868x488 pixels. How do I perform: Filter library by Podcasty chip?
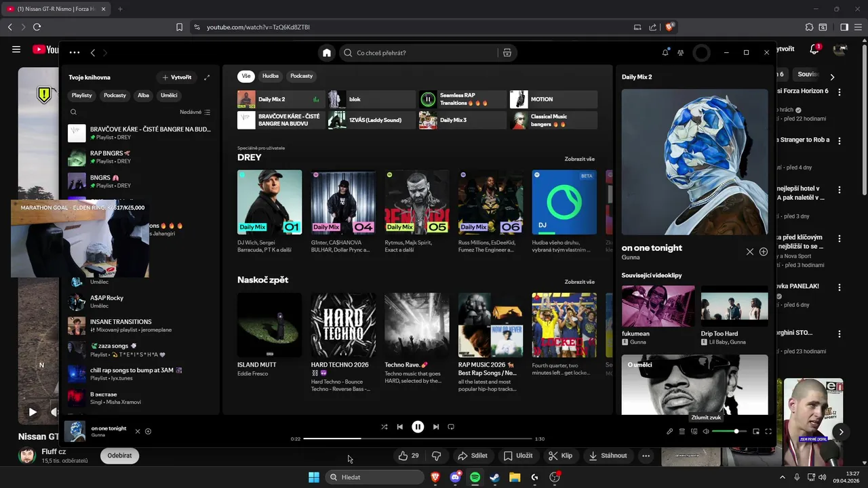tap(115, 96)
